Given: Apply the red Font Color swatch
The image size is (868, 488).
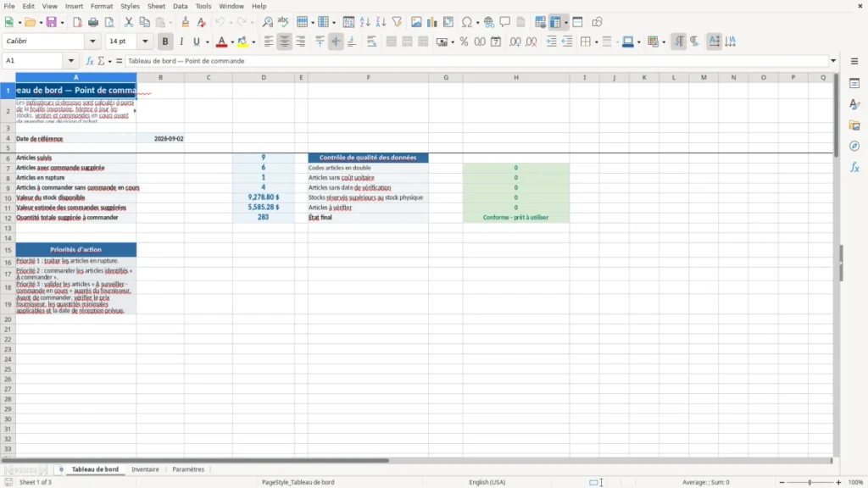Looking at the screenshot, I should (x=221, y=42).
